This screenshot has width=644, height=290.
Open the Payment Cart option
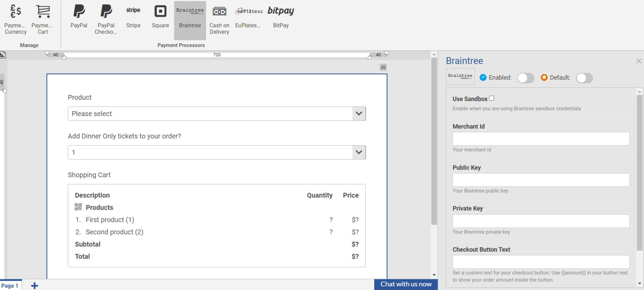pyautogui.click(x=43, y=20)
